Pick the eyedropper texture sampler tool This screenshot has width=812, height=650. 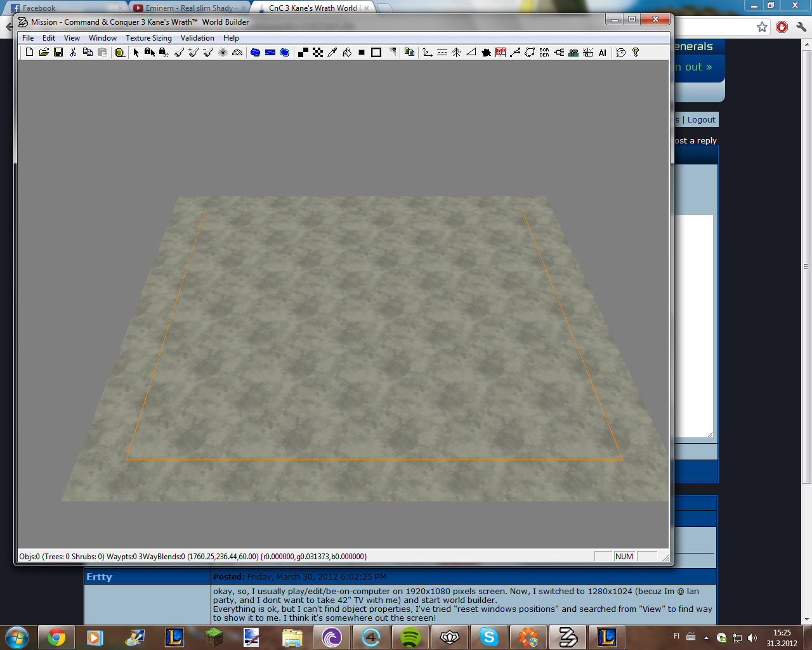click(x=332, y=53)
